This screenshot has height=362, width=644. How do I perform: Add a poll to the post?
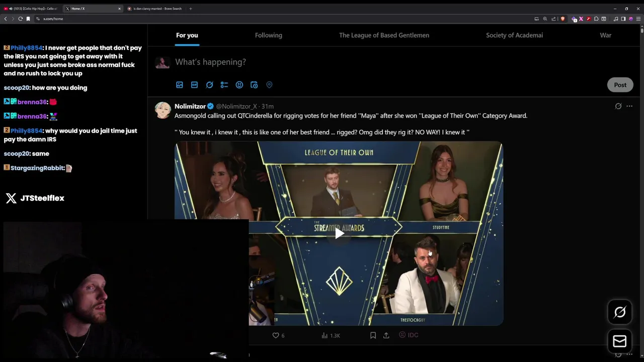click(x=224, y=85)
